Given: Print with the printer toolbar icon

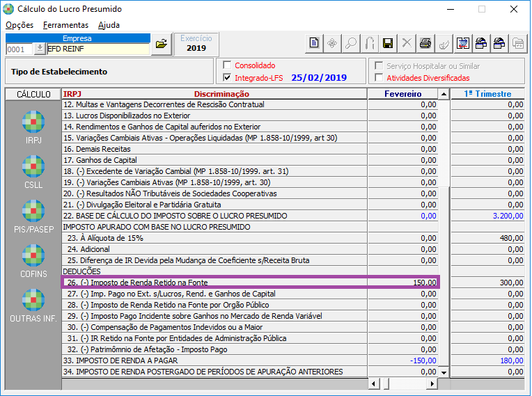Looking at the screenshot, I should click(x=425, y=43).
